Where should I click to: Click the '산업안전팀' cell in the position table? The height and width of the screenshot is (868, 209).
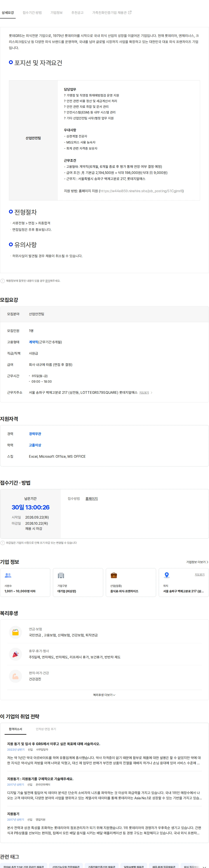click(x=33, y=138)
